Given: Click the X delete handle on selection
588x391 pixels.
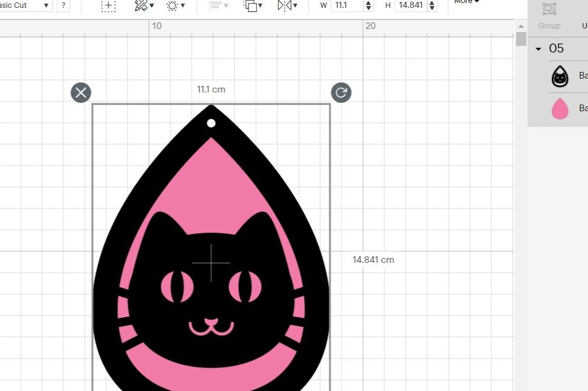Looking at the screenshot, I should point(81,92).
